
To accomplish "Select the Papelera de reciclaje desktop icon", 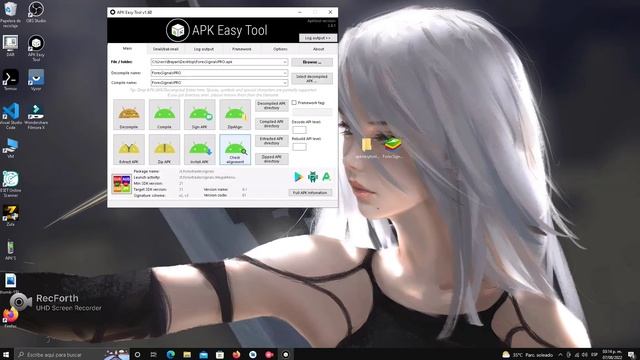I will (10, 14).
